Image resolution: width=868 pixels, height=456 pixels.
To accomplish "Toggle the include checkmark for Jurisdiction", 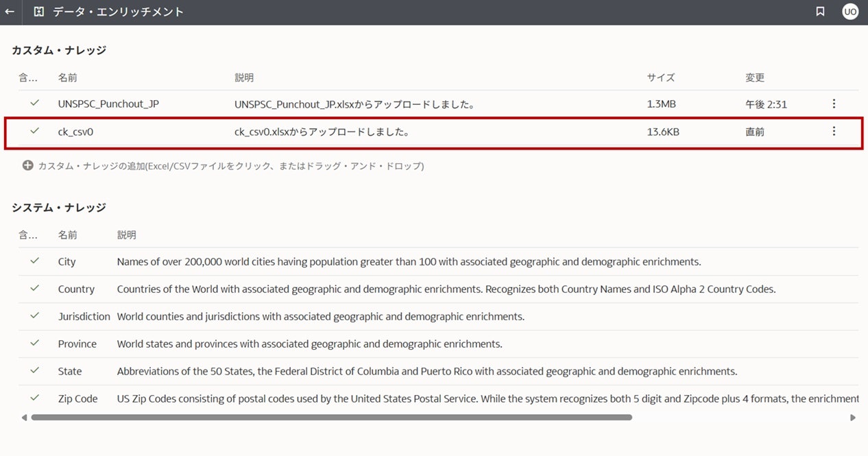I will tap(35, 316).
